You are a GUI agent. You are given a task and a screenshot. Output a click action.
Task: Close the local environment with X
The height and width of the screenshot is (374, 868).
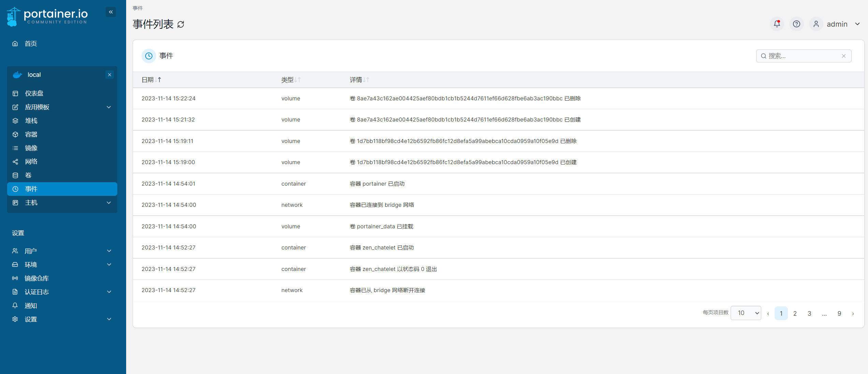pos(109,75)
